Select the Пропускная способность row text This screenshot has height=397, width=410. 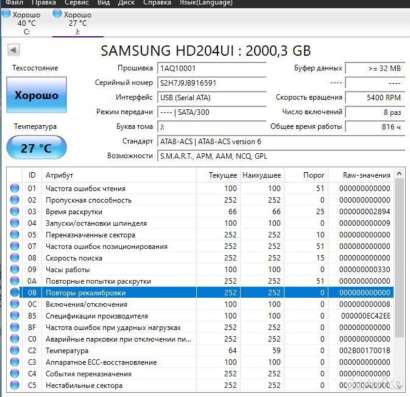point(88,200)
